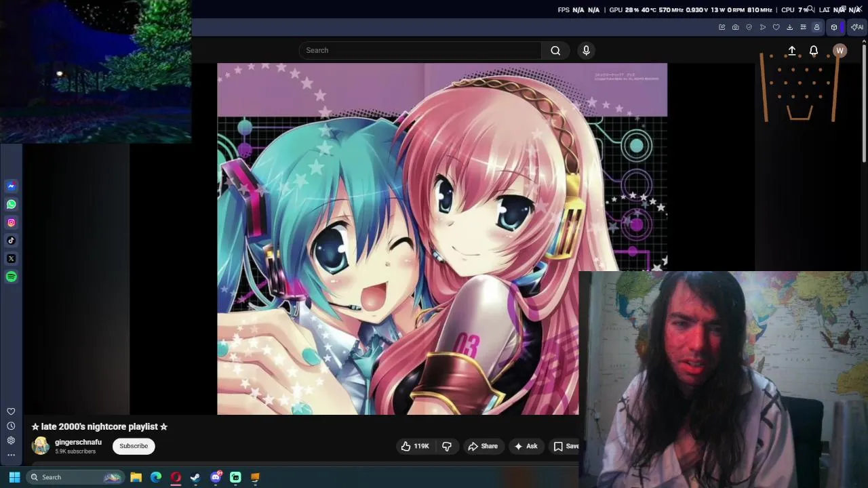This screenshot has width=868, height=488.
Task: Open sidebar bookmarks heart icon
Action: (11, 411)
